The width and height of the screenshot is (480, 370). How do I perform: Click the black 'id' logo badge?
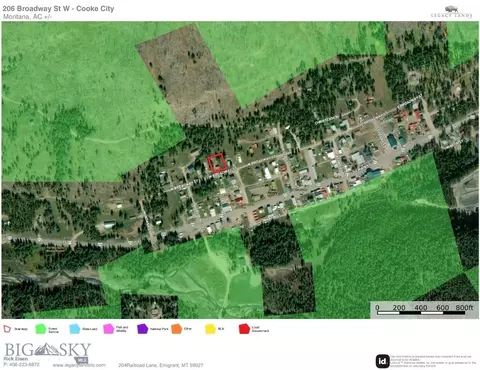(382, 361)
